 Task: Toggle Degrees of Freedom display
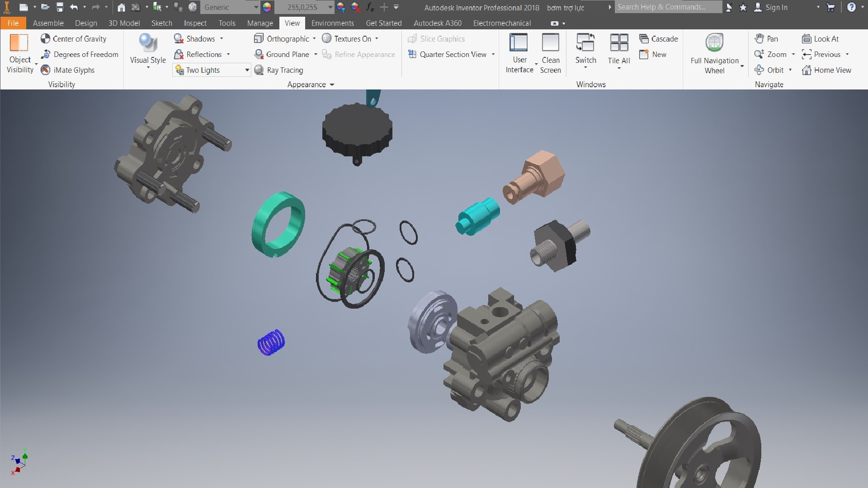coord(79,54)
